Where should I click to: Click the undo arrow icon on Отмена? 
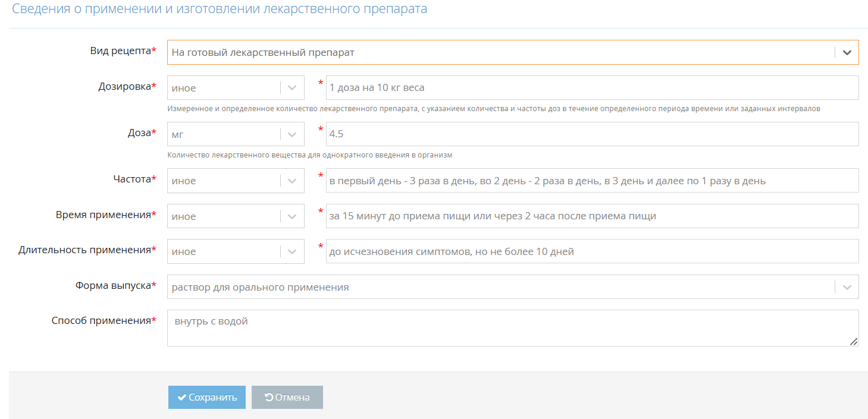pos(268,398)
